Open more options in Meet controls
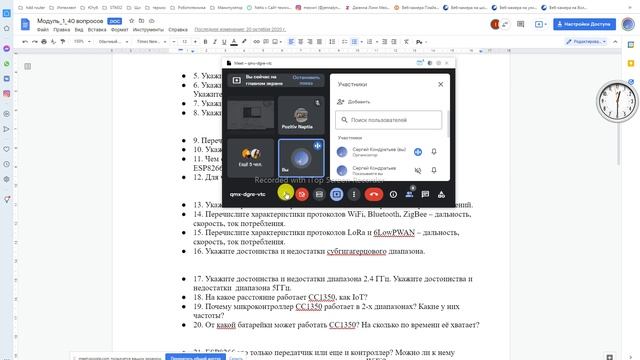 point(354,194)
